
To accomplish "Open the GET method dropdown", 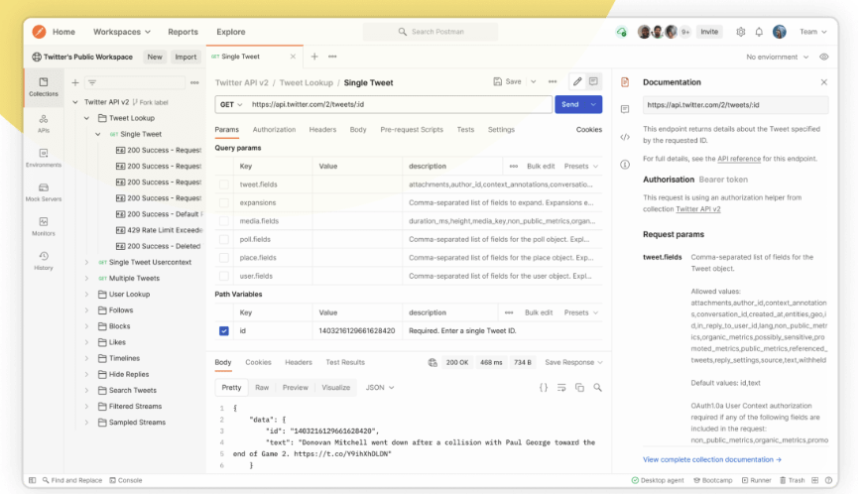I will click(230, 104).
